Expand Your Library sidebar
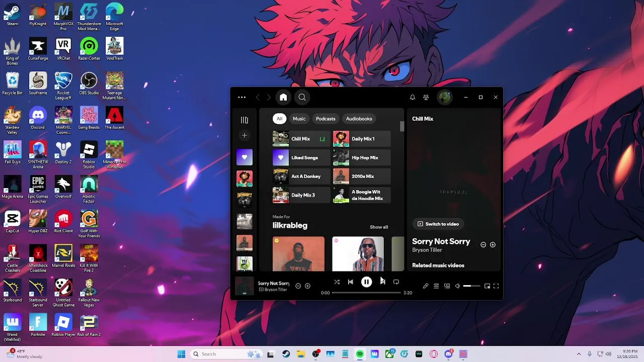The image size is (644, 362). (245, 120)
